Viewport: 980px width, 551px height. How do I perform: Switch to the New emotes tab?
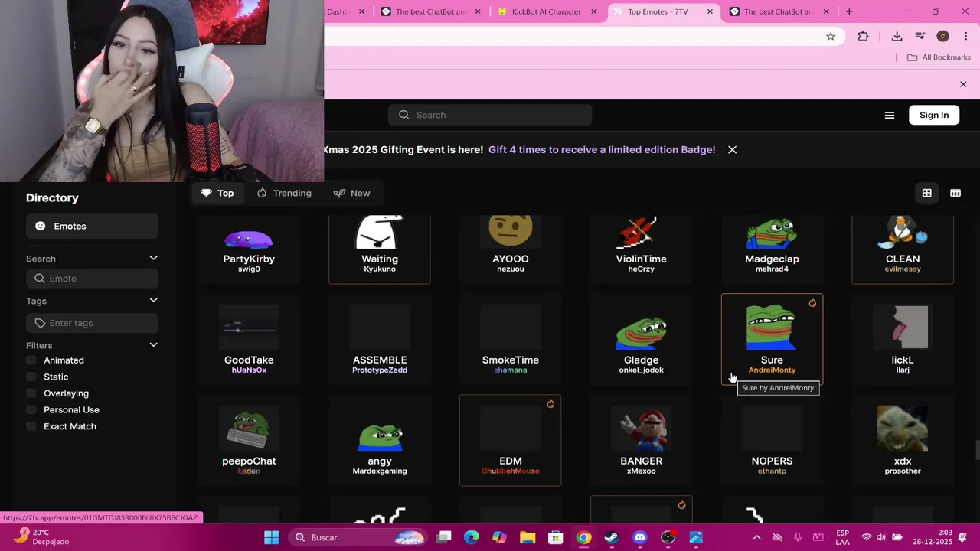(x=352, y=193)
